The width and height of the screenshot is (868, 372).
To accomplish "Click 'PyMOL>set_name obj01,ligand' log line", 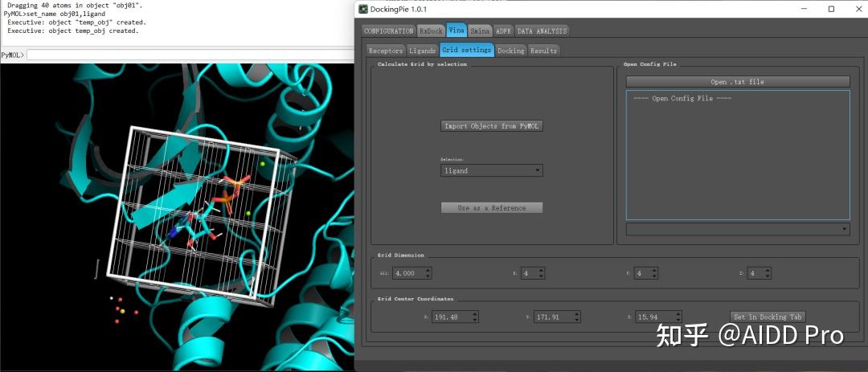I will pyautogui.click(x=55, y=14).
